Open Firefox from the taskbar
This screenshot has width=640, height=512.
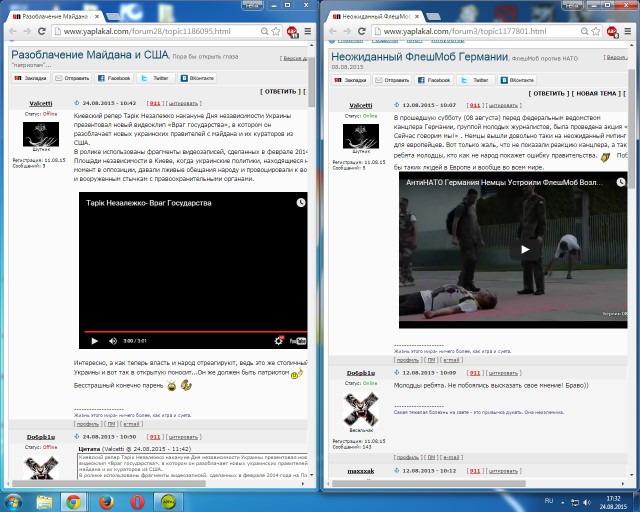107,502
